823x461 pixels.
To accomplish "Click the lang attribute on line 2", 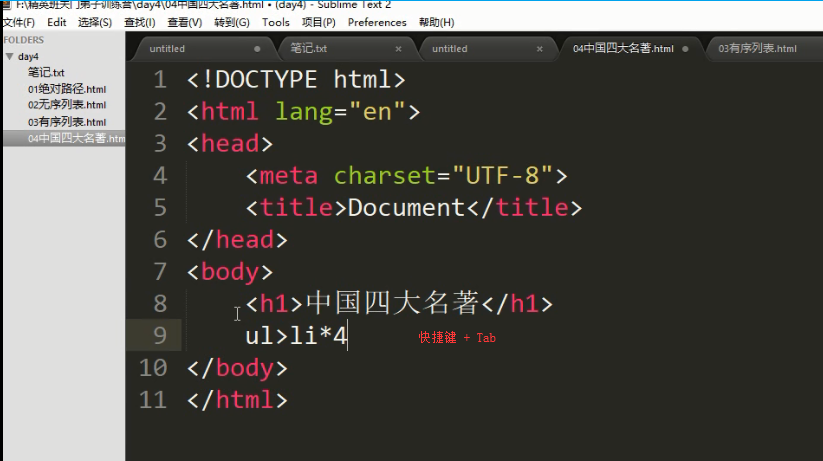I will tap(304, 112).
